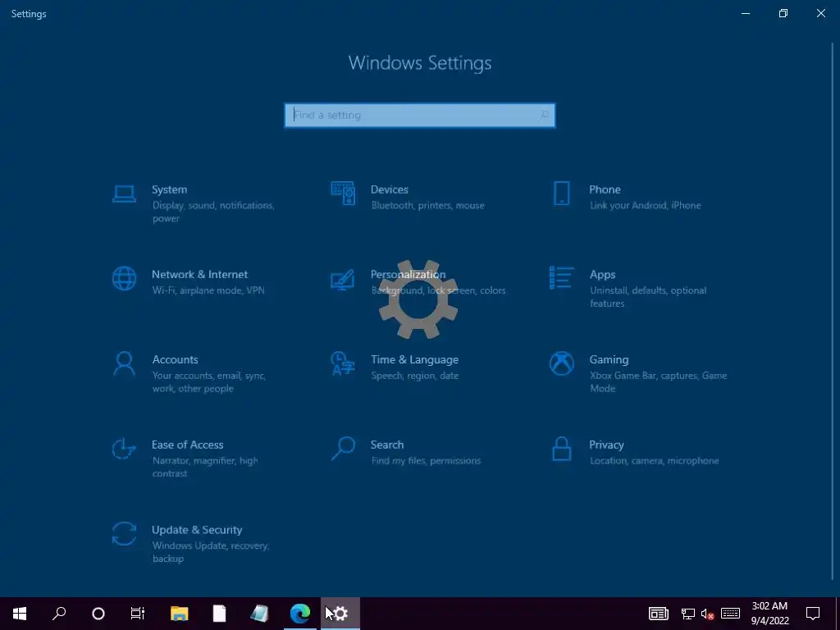The width and height of the screenshot is (840, 630).
Task: Open the Personalization paintbrush icon
Action: tap(343, 279)
